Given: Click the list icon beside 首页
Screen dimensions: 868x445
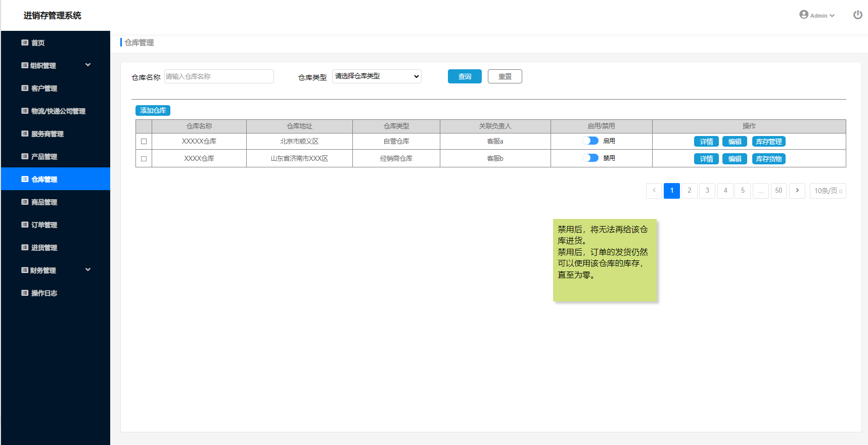Looking at the screenshot, I should point(25,42).
